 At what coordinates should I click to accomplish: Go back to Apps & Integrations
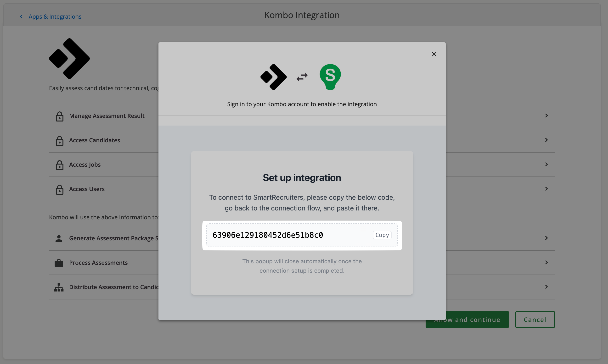[55, 17]
